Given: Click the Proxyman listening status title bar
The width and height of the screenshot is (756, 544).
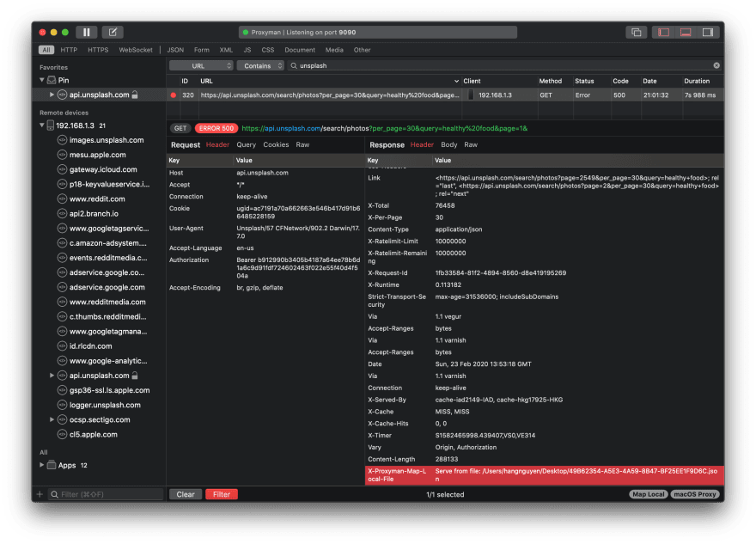Looking at the screenshot, I should point(378,33).
